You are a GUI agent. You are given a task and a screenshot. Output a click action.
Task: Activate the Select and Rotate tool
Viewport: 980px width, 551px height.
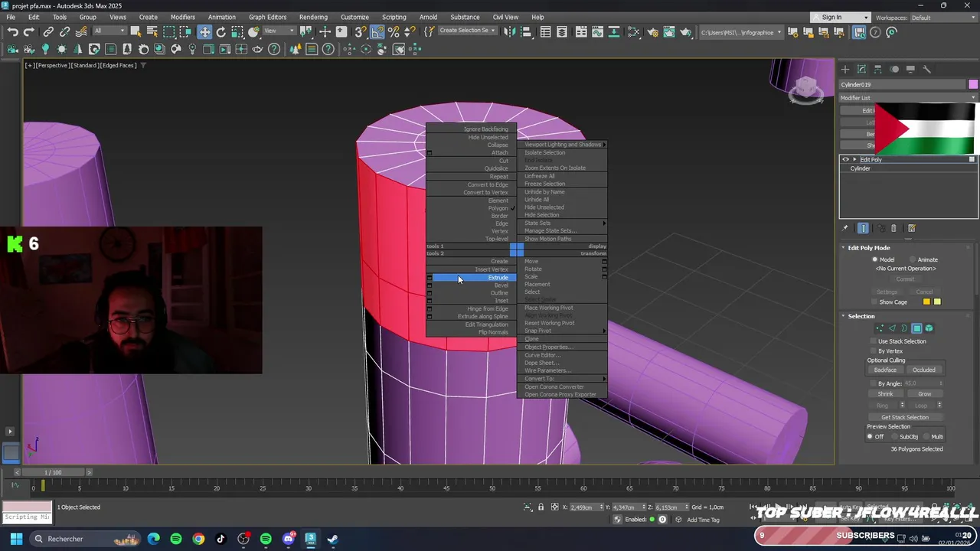pyautogui.click(x=221, y=32)
